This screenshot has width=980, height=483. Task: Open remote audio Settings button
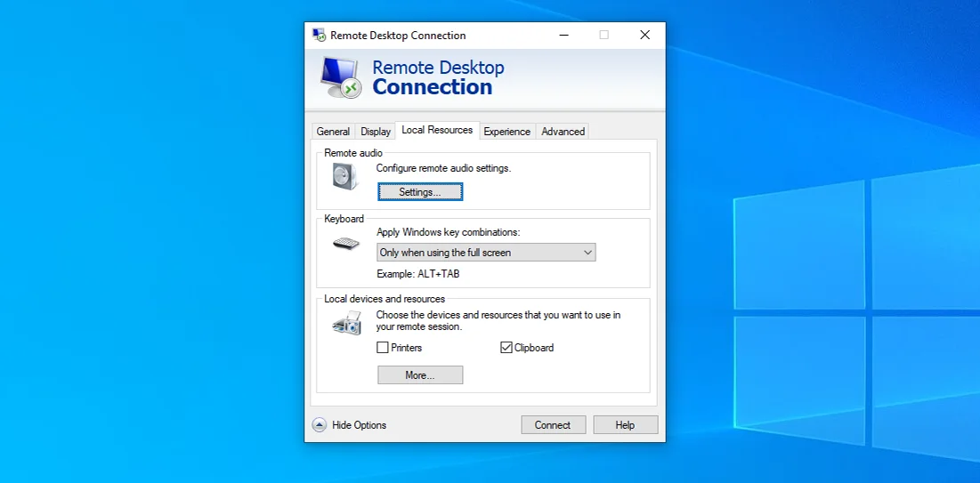pos(420,192)
